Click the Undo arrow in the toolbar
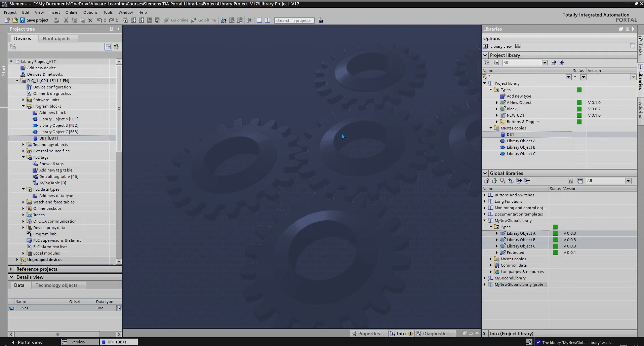This screenshot has height=346, width=644. [x=99, y=20]
